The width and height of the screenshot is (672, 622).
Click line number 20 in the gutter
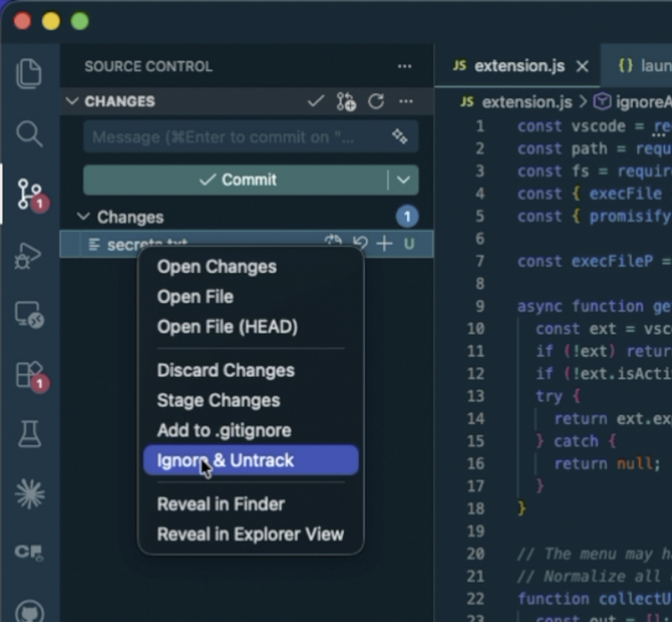point(476,553)
